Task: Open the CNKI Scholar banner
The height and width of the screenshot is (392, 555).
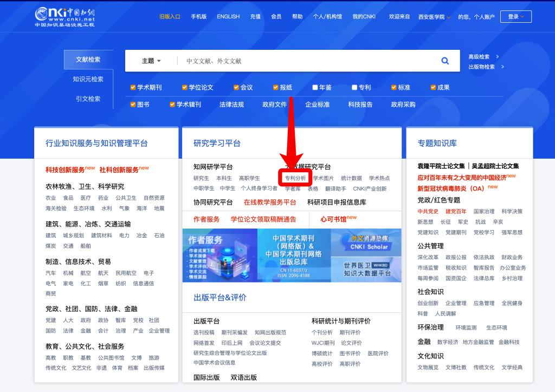Action: [366, 242]
